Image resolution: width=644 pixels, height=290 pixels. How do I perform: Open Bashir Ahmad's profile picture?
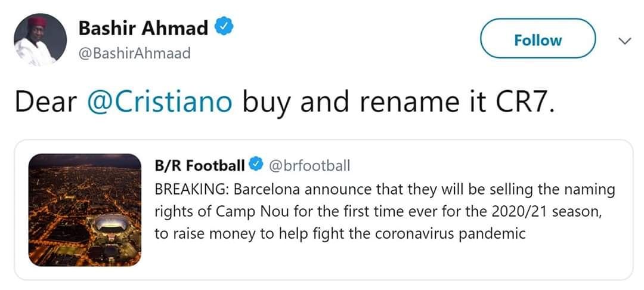(39, 39)
